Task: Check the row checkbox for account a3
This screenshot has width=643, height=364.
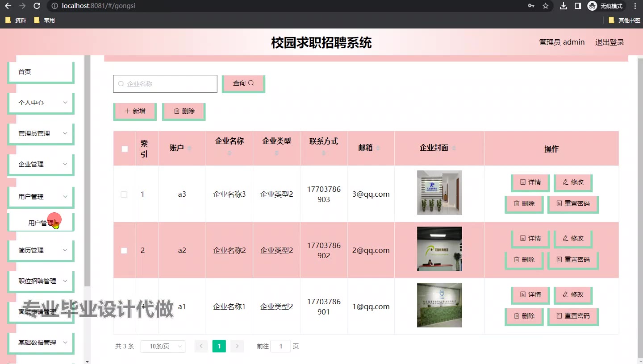Action: (x=124, y=194)
